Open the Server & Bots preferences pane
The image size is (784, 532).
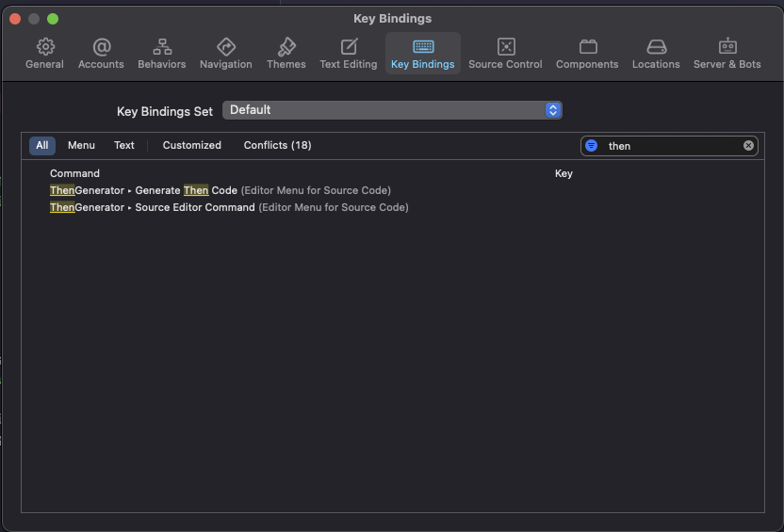click(x=727, y=54)
